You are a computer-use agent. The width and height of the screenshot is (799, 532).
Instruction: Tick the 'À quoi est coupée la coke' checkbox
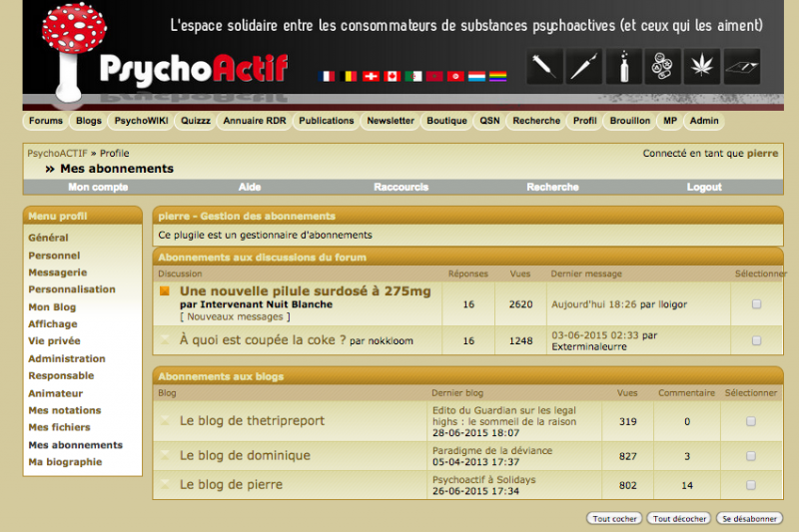[756, 340]
